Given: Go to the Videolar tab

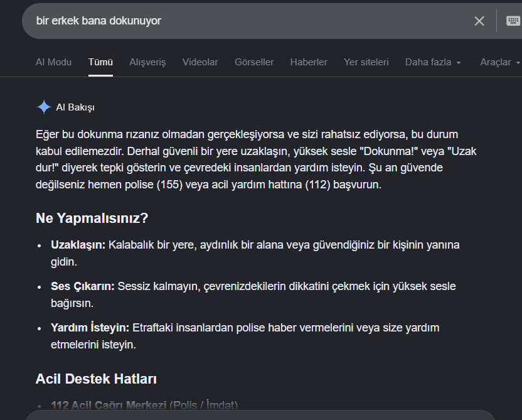Looking at the screenshot, I should click(200, 62).
